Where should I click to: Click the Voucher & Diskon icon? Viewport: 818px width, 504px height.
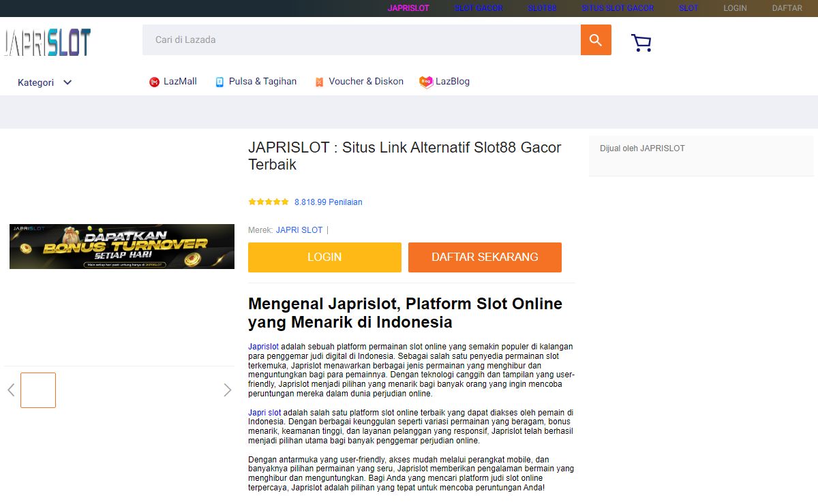[319, 82]
